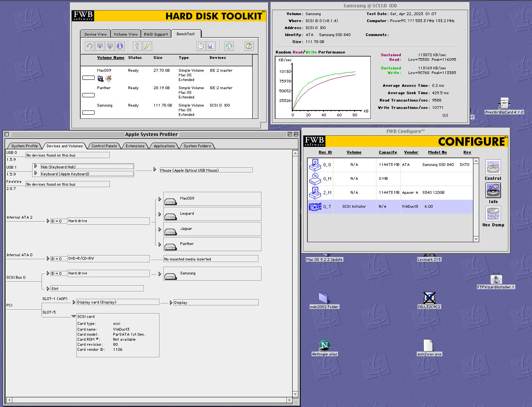Open the Applications tab in System Profiler

click(164, 146)
